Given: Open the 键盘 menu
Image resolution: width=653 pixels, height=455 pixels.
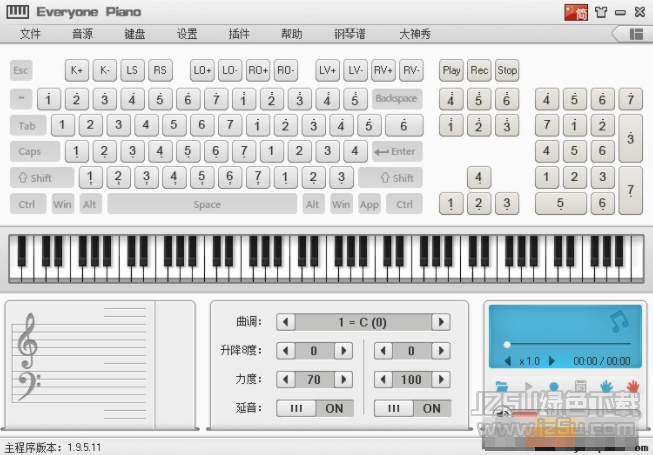Looking at the screenshot, I should [x=135, y=34].
